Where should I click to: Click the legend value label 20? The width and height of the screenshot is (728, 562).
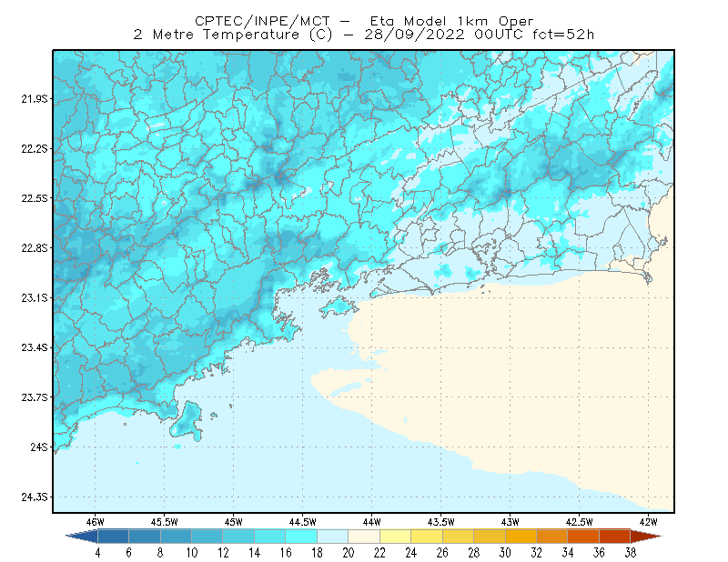(349, 553)
